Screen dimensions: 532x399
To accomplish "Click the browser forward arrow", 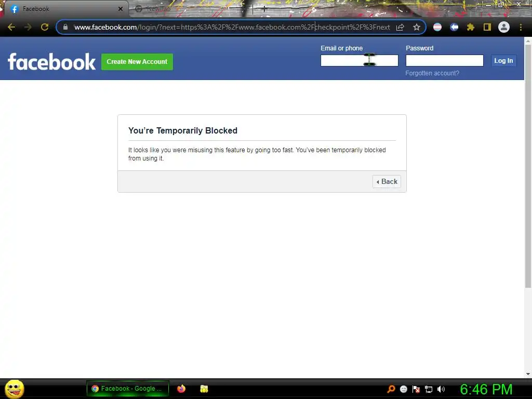I will (x=28, y=27).
